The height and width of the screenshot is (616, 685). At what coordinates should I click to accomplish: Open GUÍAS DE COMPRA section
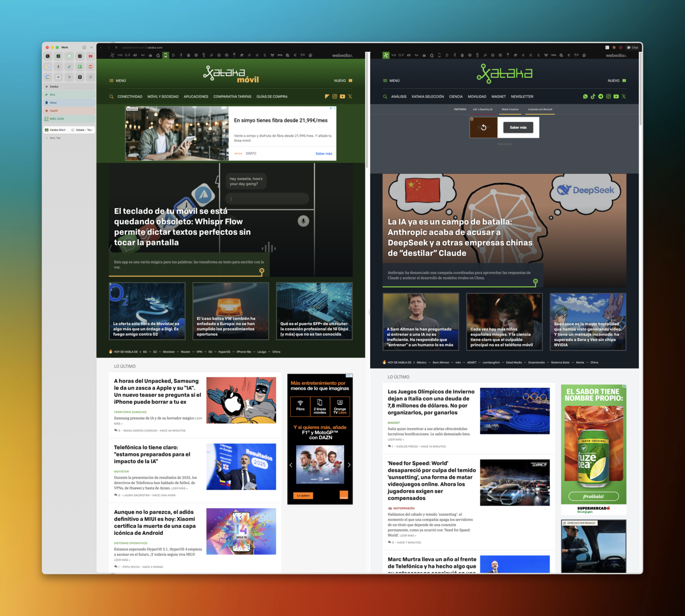pos(272,96)
